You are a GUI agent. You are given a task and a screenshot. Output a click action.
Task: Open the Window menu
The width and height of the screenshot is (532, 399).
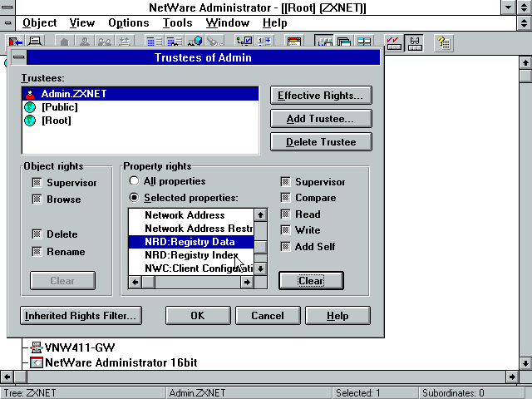[x=227, y=22]
